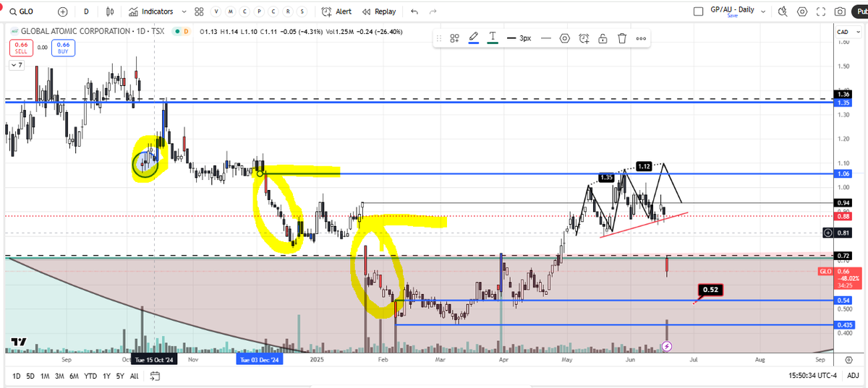Image resolution: width=868 pixels, height=388 pixels.
Task: Open more options in floating drawing toolbar
Action: pos(641,38)
